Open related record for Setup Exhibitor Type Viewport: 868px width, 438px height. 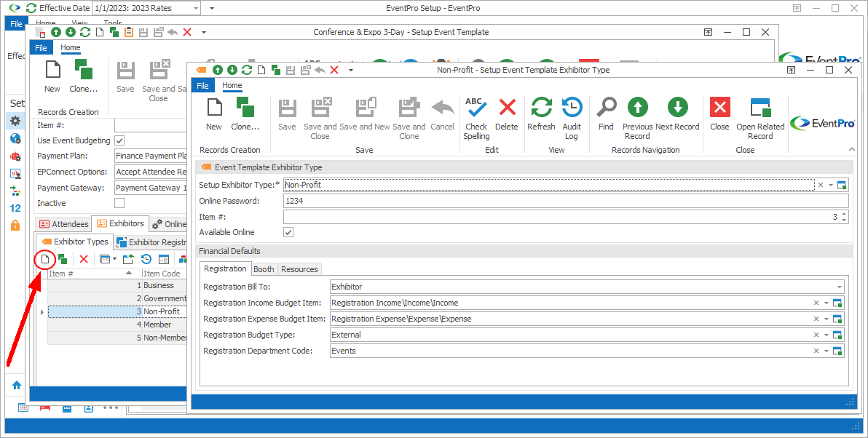pos(842,186)
